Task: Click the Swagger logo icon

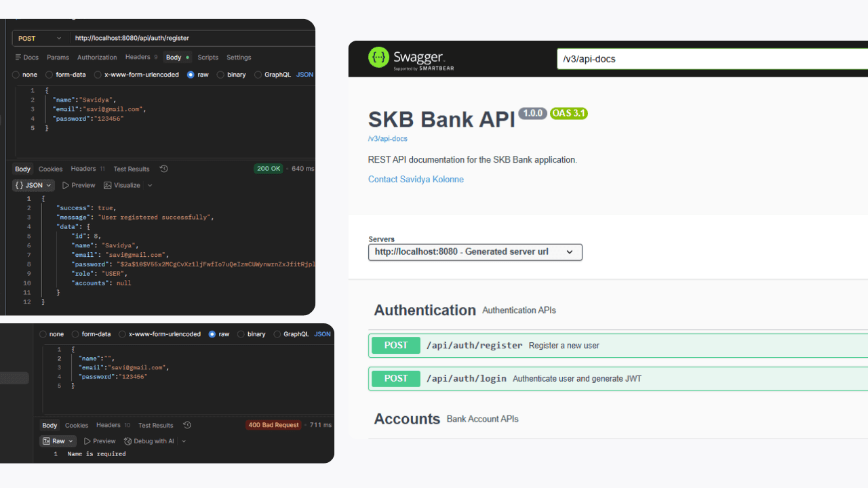Action: pyautogui.click(x=378, y=58)
